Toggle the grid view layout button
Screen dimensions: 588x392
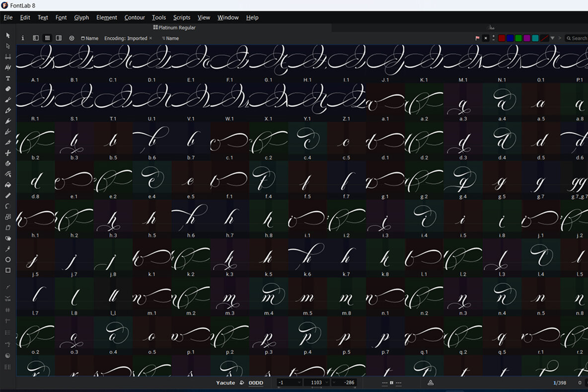pos(48,38)
